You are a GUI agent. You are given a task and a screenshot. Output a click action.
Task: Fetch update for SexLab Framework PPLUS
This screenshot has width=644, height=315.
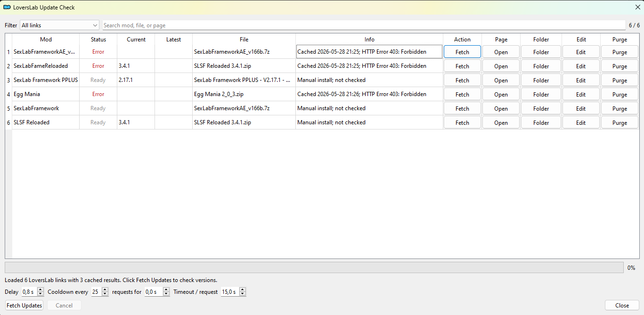point(462,80)
